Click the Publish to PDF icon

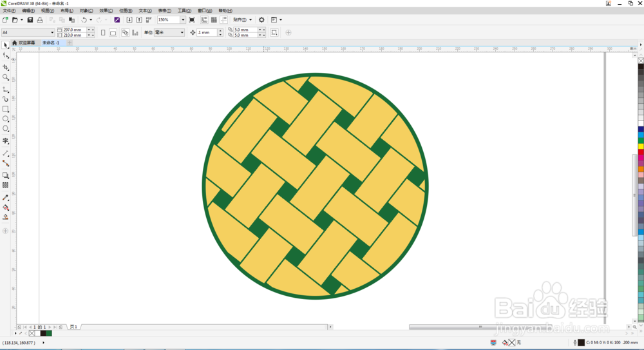click(x=149, y=20)
